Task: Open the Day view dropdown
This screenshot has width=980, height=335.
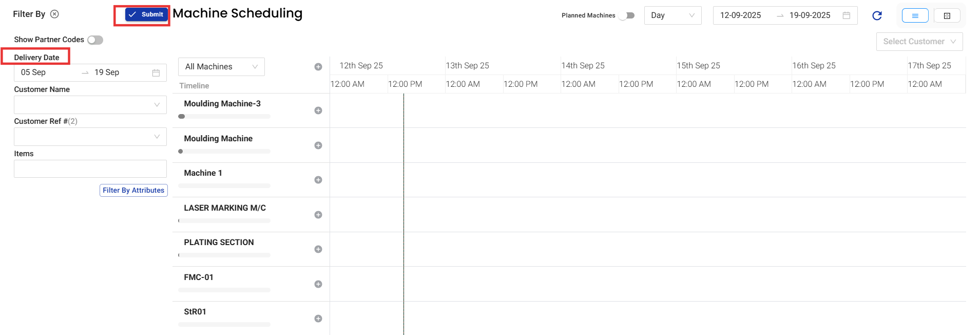Action: tap(672, 15)
